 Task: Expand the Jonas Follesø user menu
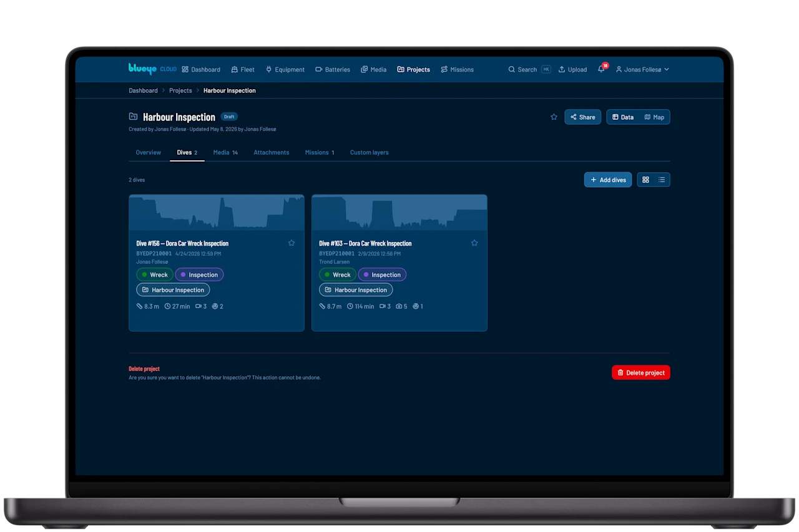pos(642,69)
